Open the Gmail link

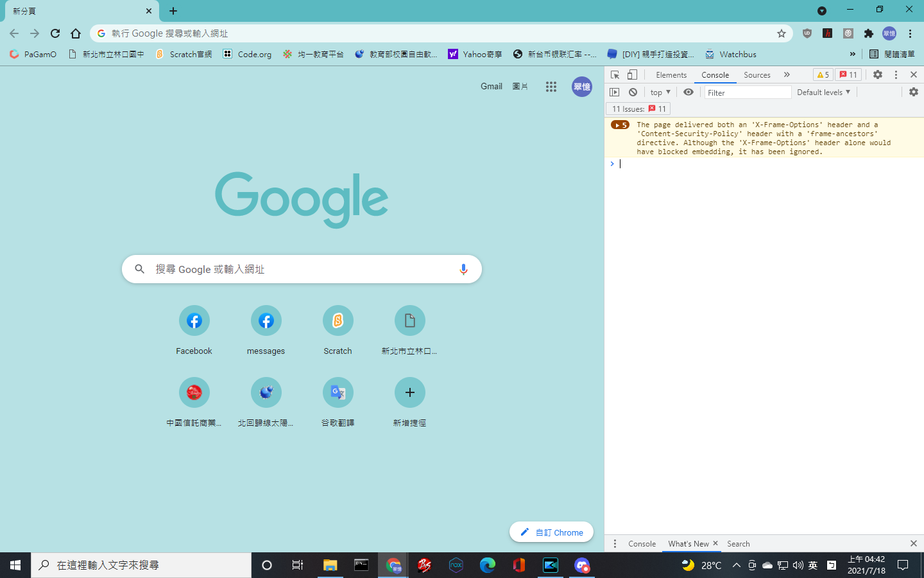[492, 86]
